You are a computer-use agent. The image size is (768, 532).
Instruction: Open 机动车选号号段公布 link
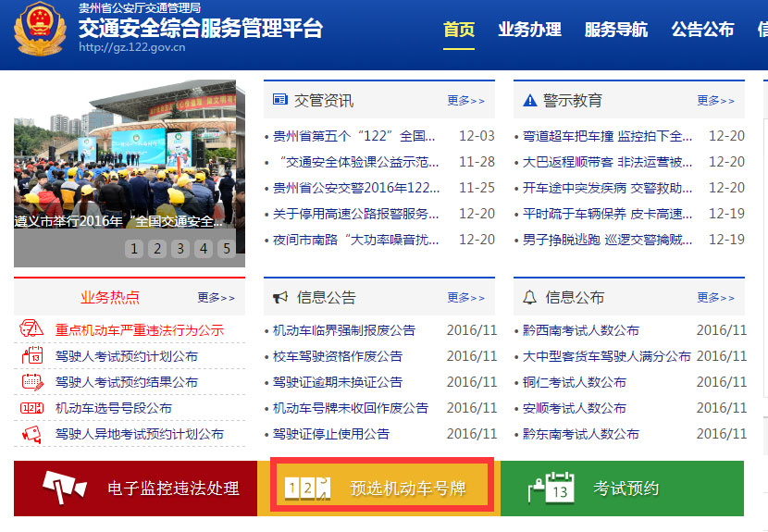coord(114,408)
